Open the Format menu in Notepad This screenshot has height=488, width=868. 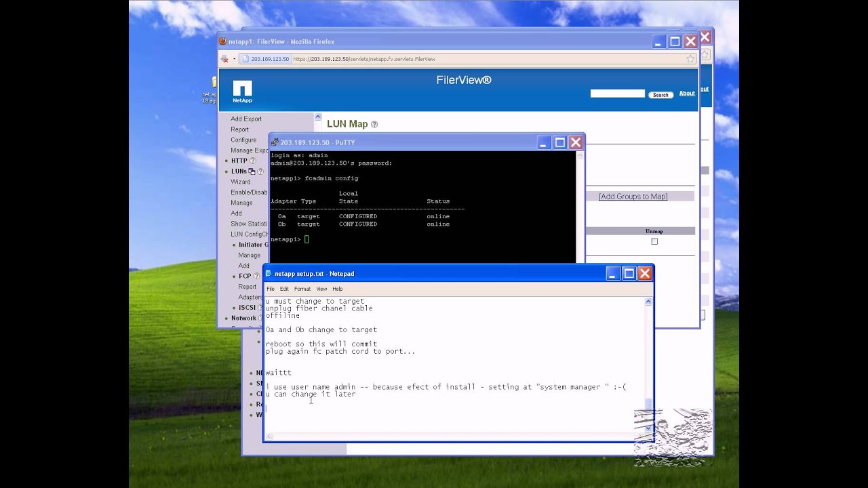302,289
